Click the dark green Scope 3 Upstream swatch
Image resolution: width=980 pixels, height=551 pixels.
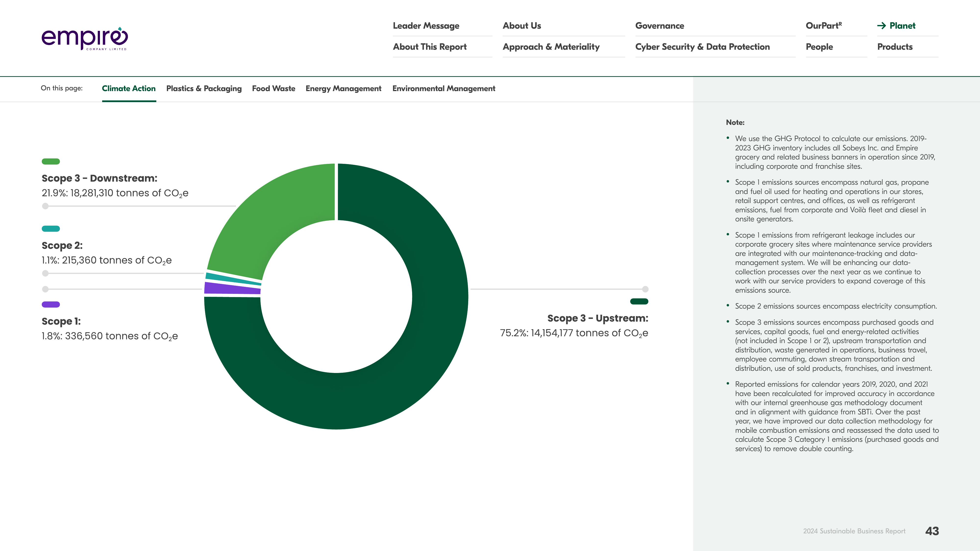point(639,301)
